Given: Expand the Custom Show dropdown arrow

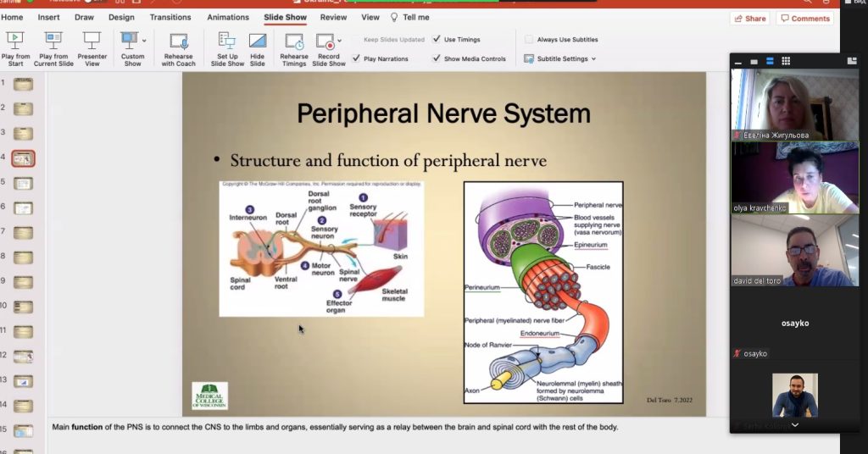Looking at the screenshot, I should point(144,40).
